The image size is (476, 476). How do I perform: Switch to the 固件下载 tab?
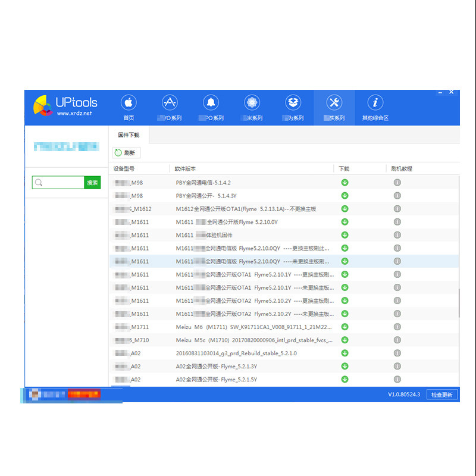click(x=129, y=135)
